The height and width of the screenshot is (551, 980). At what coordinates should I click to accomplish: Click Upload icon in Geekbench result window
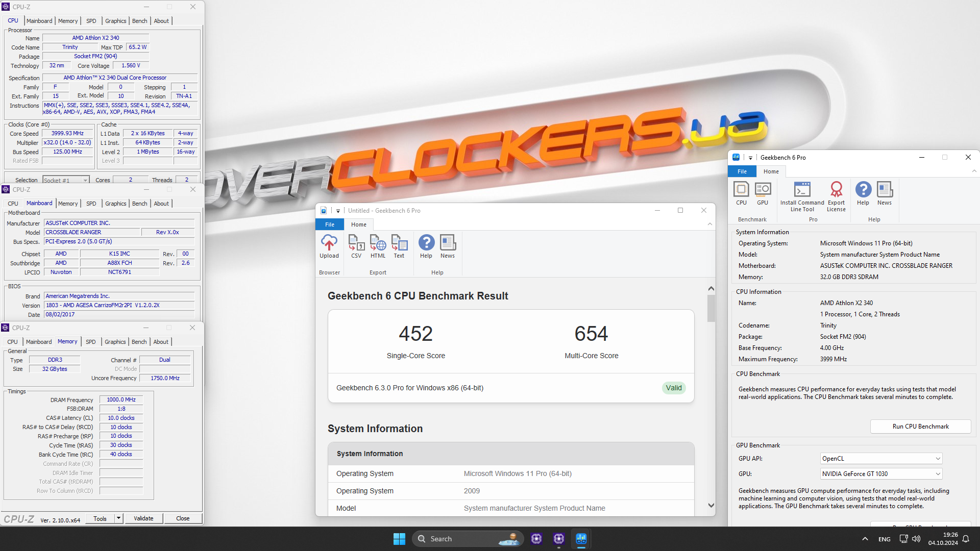pyautogui.click(x=329, y=247)
